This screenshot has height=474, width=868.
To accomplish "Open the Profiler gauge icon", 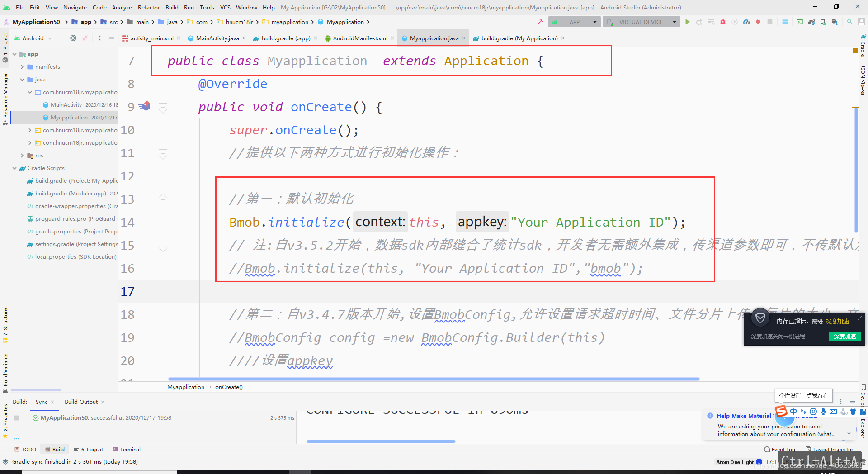I will pos(746,22).
